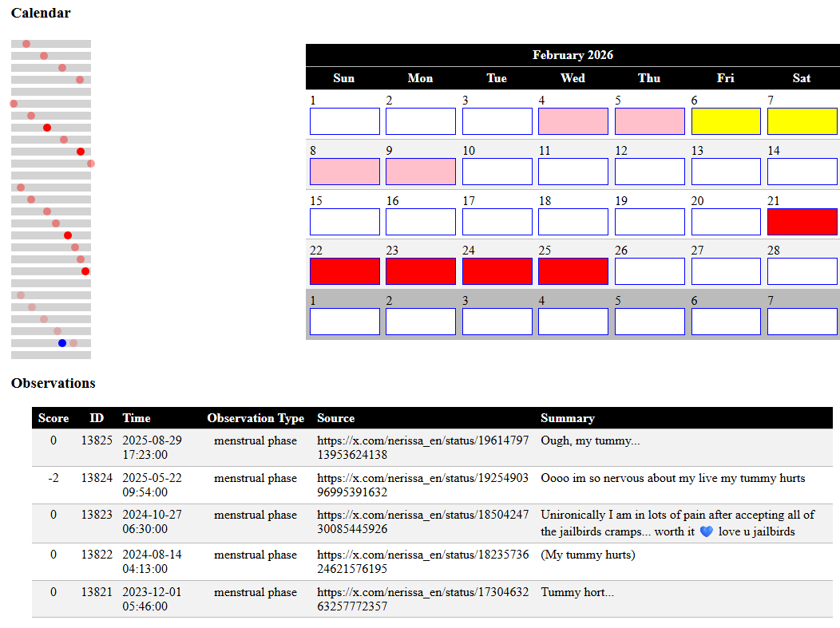Select the empty February 2 cell

421,121
